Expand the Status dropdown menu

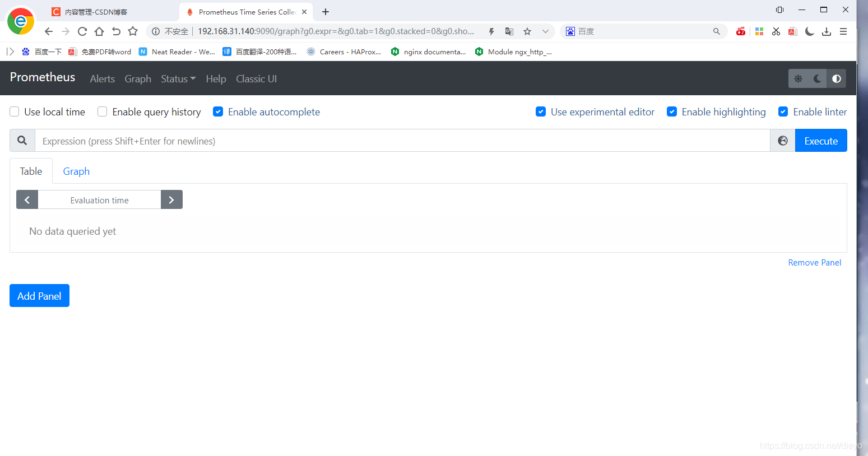pyautogui.click(x=178, y=79)
